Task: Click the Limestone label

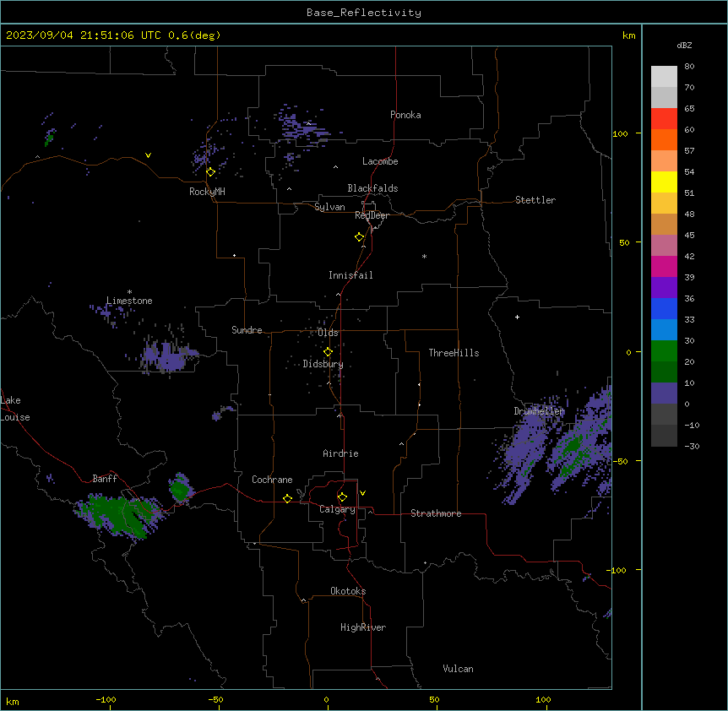Action: coord(129,301)
